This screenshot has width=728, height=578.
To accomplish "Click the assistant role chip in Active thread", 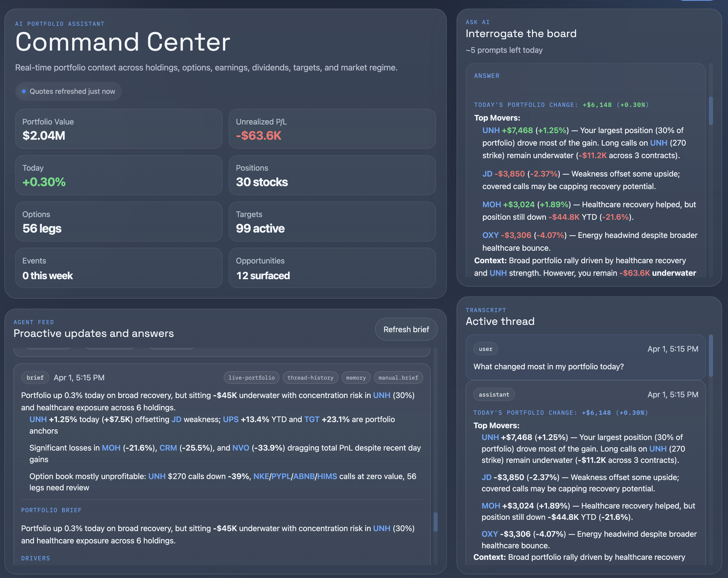I will click(x=494, y=394).
